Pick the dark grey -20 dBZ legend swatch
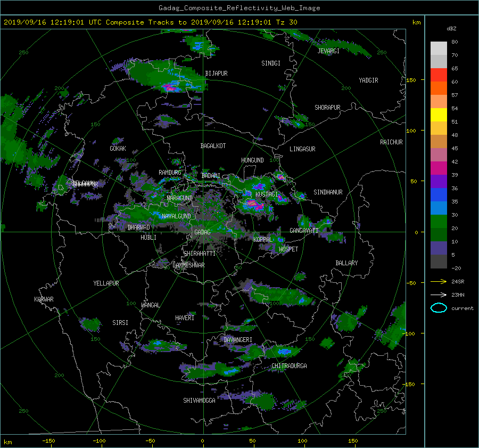This screenshot has height=448, width=479. pyautogui.click(x=439, y=262)
